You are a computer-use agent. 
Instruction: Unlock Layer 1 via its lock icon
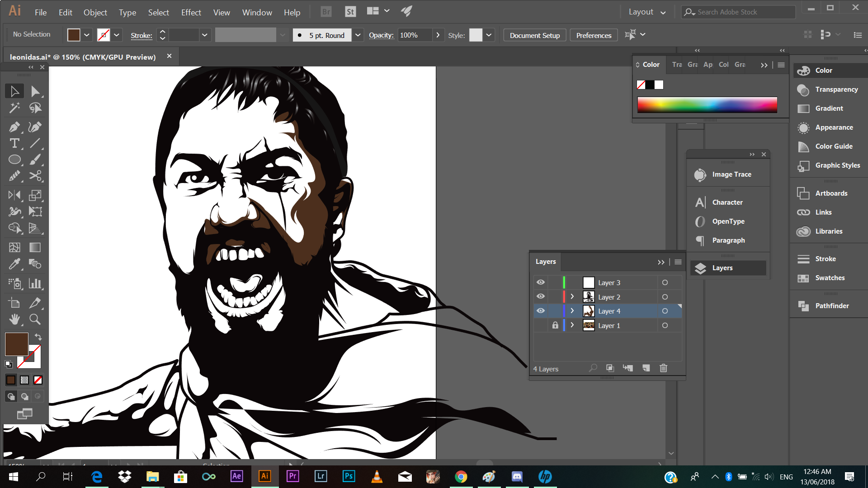555,325
